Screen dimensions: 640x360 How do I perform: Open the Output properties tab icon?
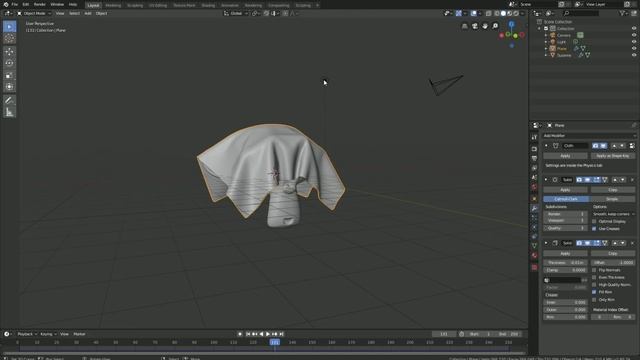click(x=534, y=158)
